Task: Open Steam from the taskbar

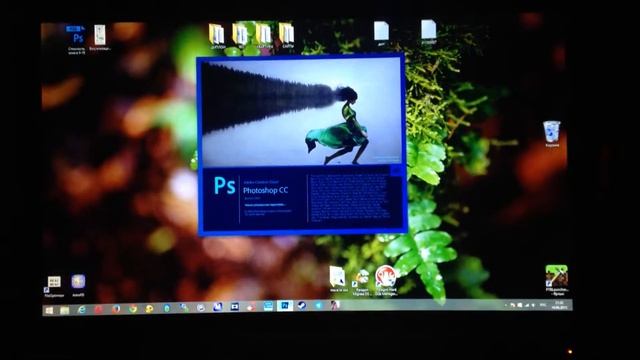Action: coord(302,305)
